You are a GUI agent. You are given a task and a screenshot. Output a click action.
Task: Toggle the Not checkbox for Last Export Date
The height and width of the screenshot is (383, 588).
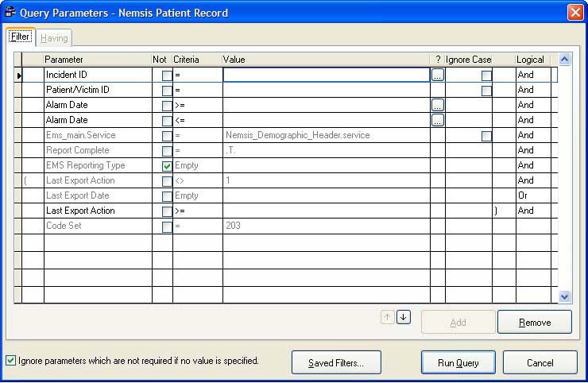pyautogui.click(x=167, y=196)
